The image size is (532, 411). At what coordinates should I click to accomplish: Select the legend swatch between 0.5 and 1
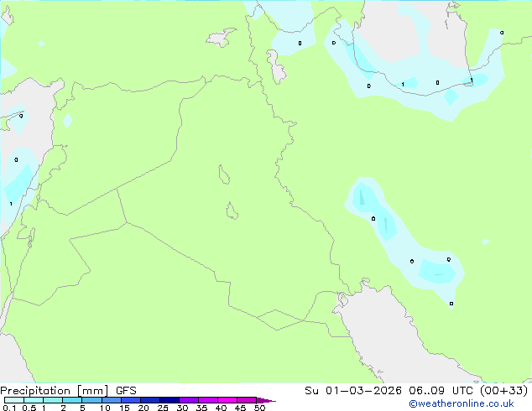(x=34, y=400)
